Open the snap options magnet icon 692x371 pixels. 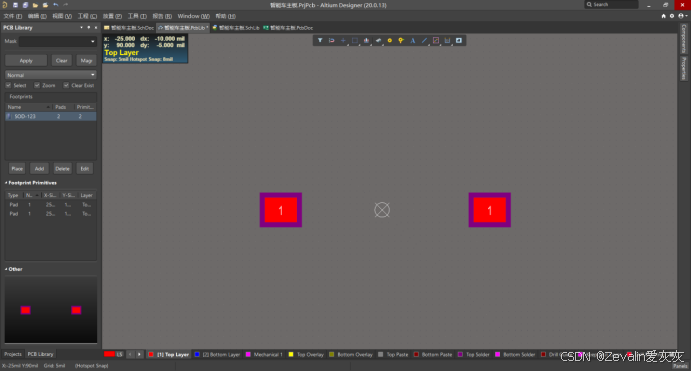pos(331,40)
